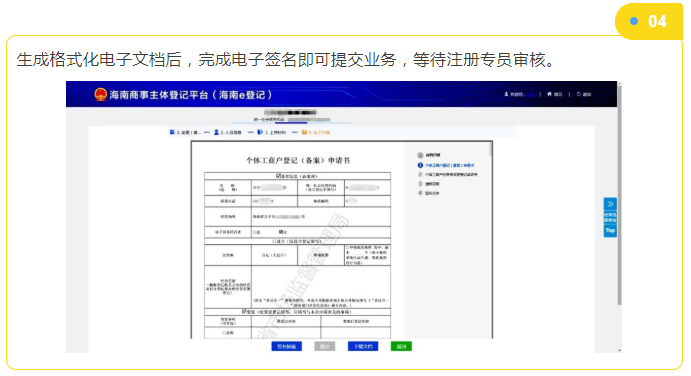The image size is (691, 376).
Task: Toggle the basic info section checkbox
Action: 278,176
